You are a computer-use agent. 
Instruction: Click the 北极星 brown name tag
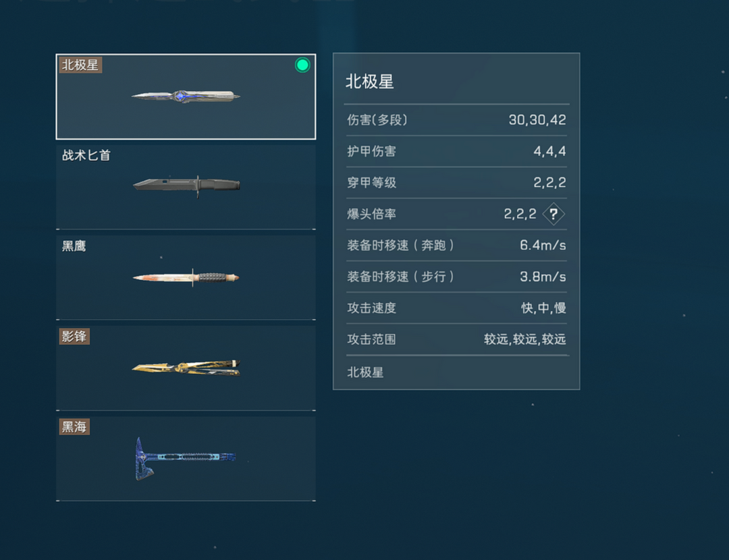coord(80,65)
